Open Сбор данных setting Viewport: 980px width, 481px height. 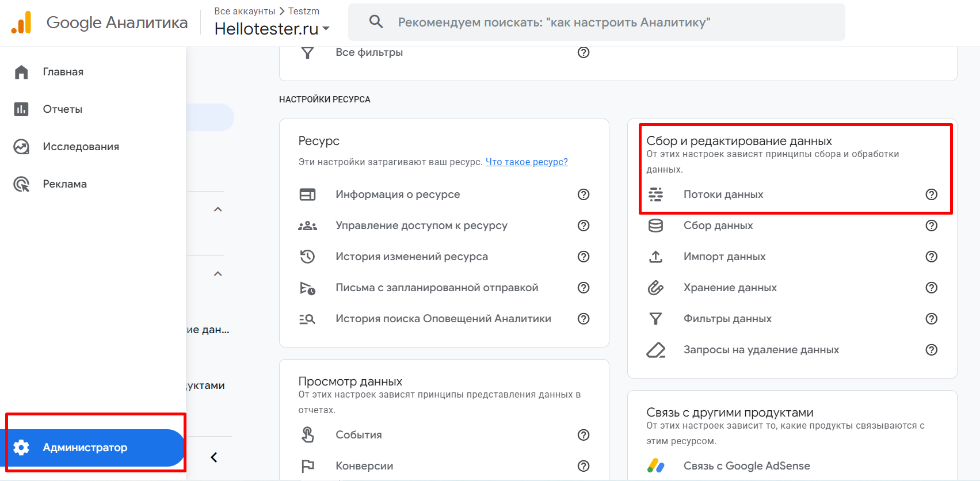[x=718, y=226]
